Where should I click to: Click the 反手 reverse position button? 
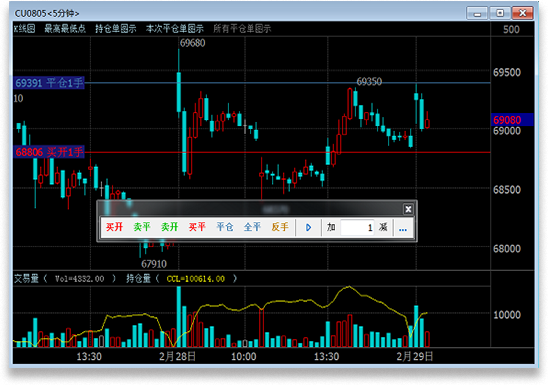280,227
